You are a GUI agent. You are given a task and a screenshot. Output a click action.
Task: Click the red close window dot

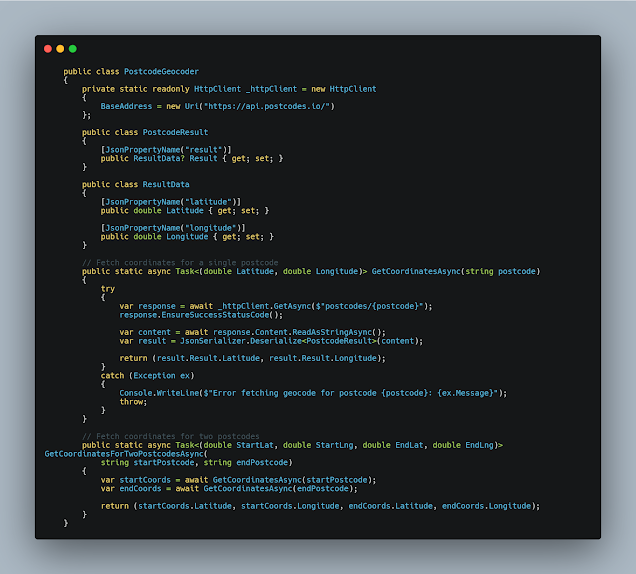48,49
